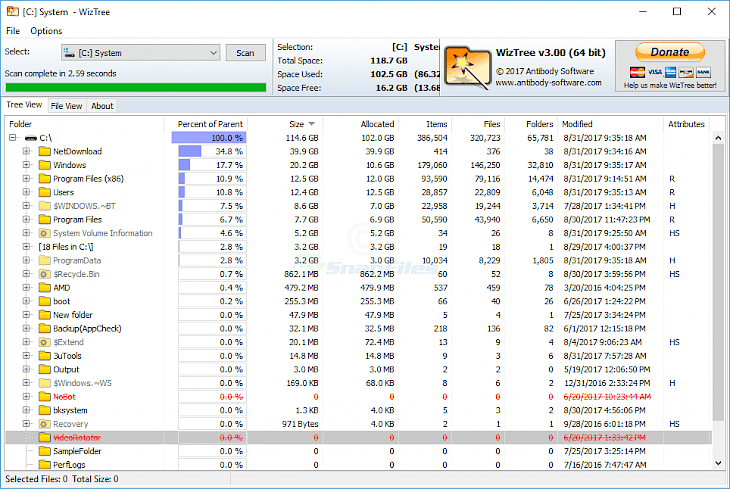
Task: Click the VideoRotator folder icon
Action: (x=45, y=438)
